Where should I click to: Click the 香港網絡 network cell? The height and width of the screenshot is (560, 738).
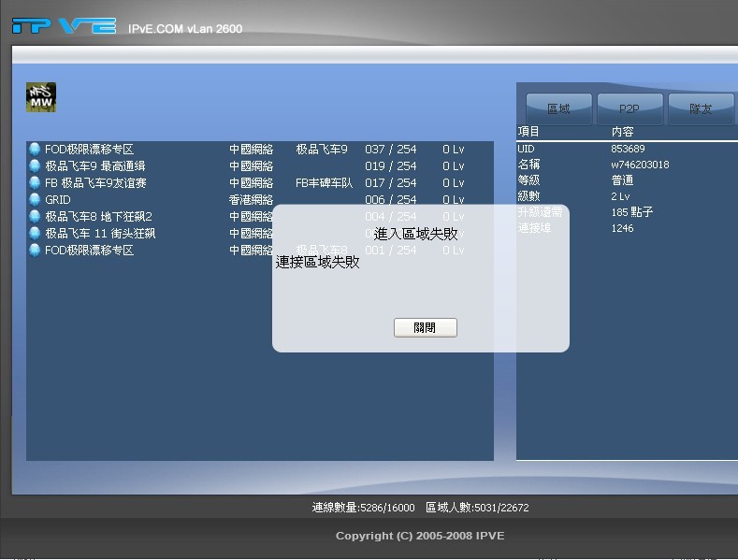tap(251, 199)
